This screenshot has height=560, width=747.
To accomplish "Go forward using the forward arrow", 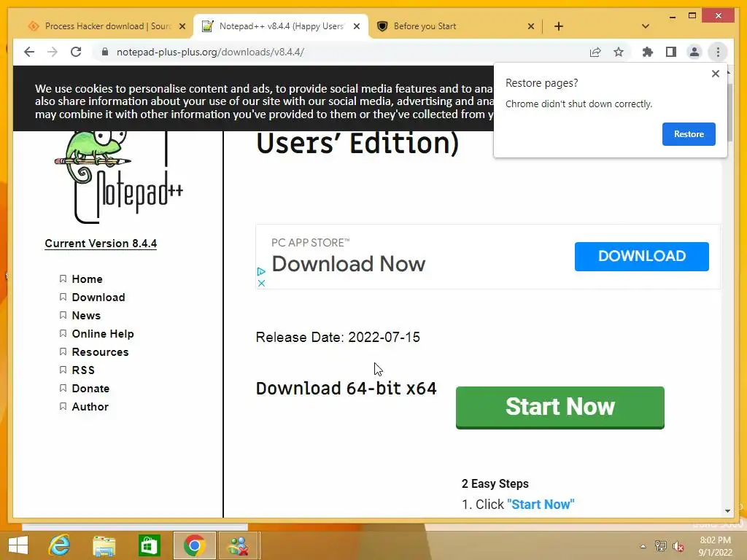I will 53,52.
